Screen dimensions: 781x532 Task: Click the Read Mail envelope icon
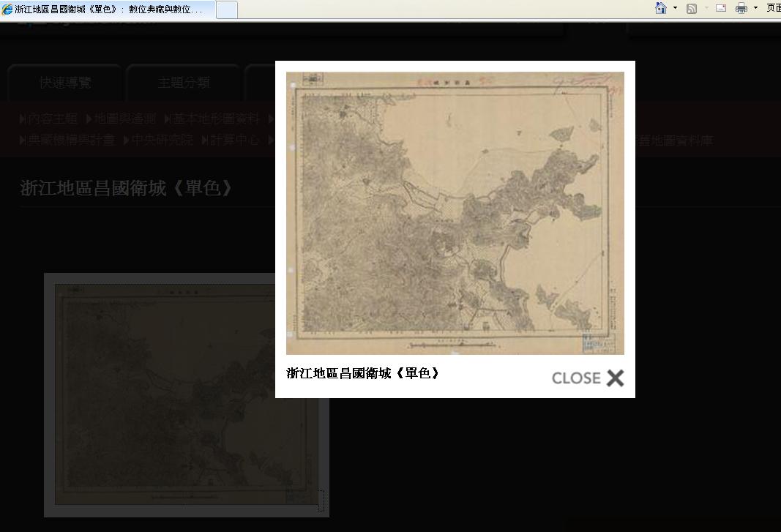click(x=721, y=8)
